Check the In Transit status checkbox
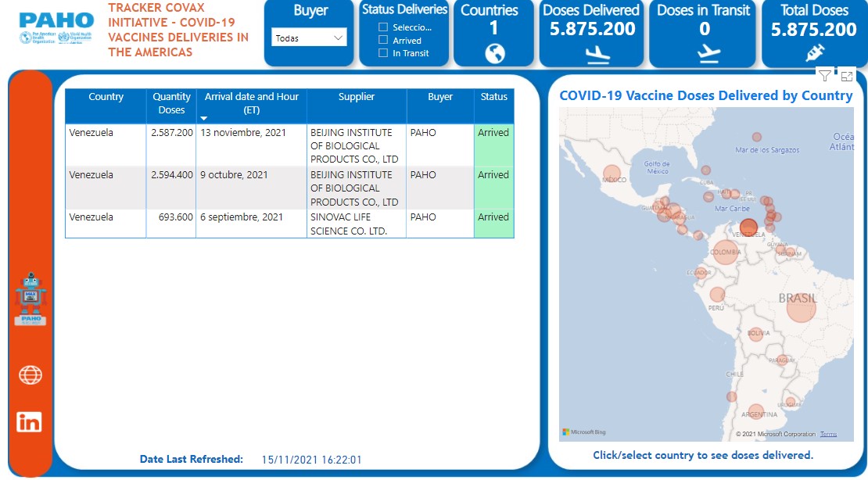The height and width of the screenshot is (480, 868). tap(383, 53)
